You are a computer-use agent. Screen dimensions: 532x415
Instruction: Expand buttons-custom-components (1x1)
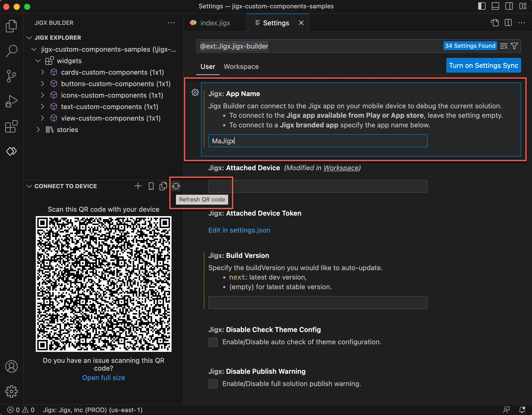[x=43, y=84]
